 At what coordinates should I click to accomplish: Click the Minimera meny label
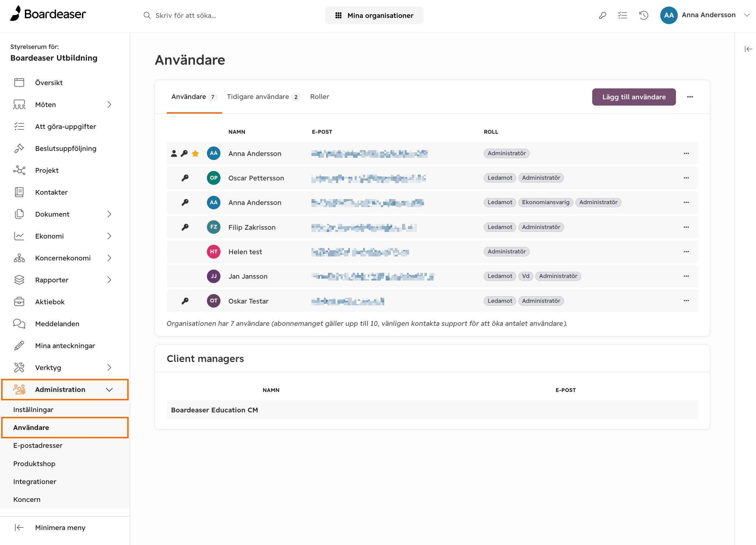60,527
